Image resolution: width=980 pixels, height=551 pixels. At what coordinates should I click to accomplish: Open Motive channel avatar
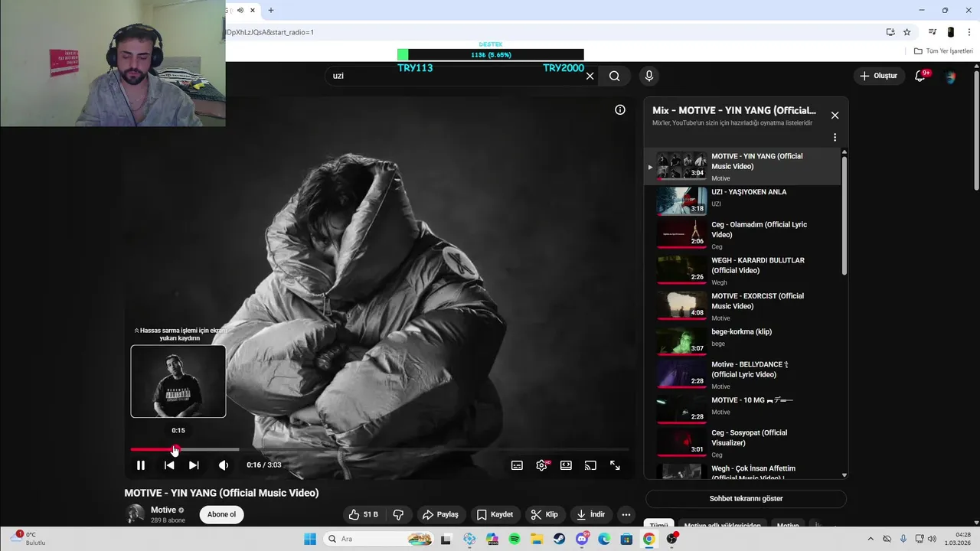pos(135,514)
